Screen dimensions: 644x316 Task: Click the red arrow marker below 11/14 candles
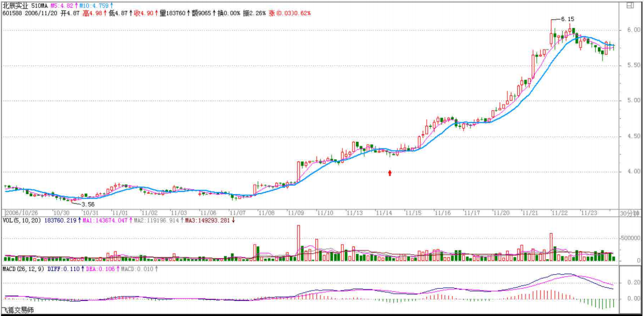click(x=390, y=173)
